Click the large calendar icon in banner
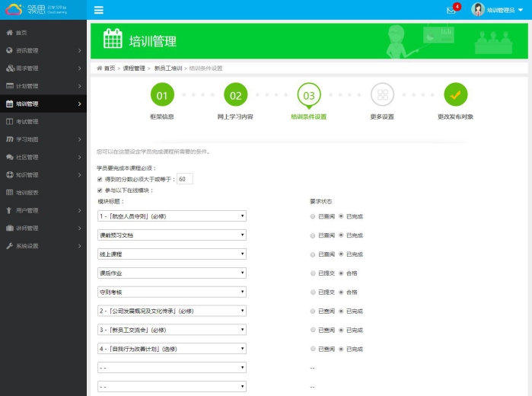Screen dimensions: 532x396 coord(113,39)
